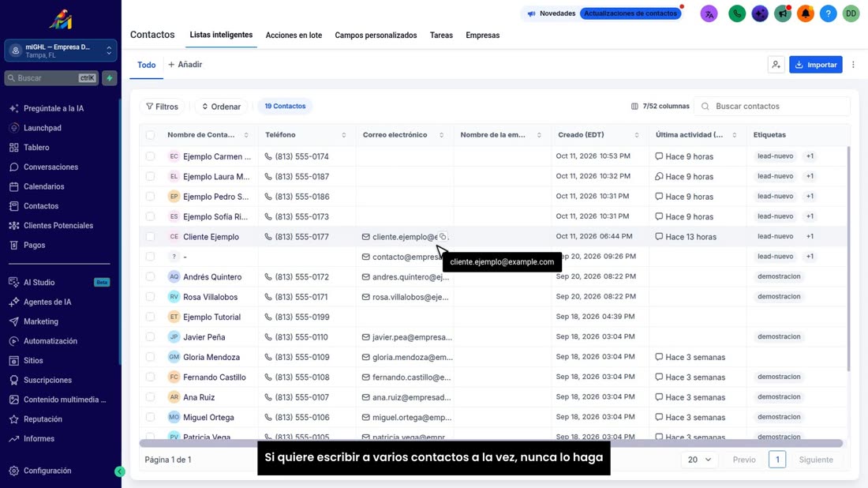Image resolution: width=868 pixels, height=488 pixels.
Task: Open Automatización in sidebar
Action: click(x=50, y=341)
